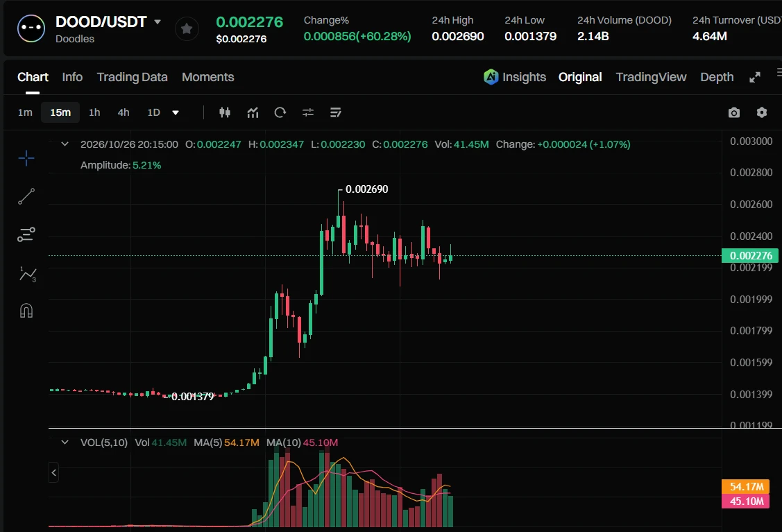Viewport: 782px width, 532px height.
Task: Open the DOOD/USDT pair selector dropdown
Action: point(158,22)
